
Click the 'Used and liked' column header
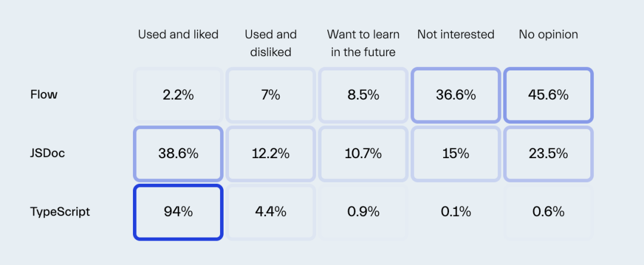click(178, 35)
